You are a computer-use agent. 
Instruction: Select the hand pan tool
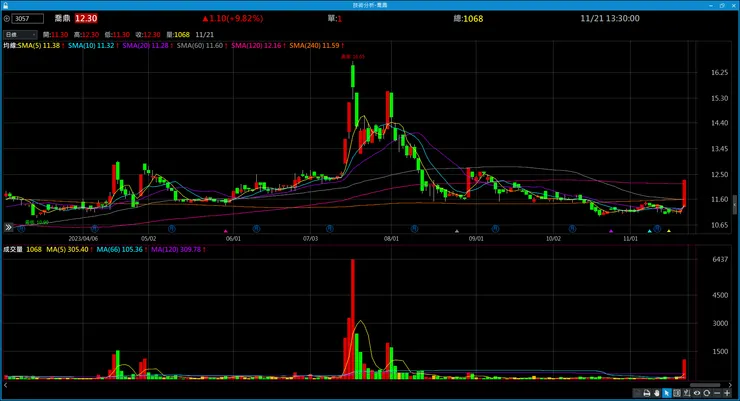[656, 393]
